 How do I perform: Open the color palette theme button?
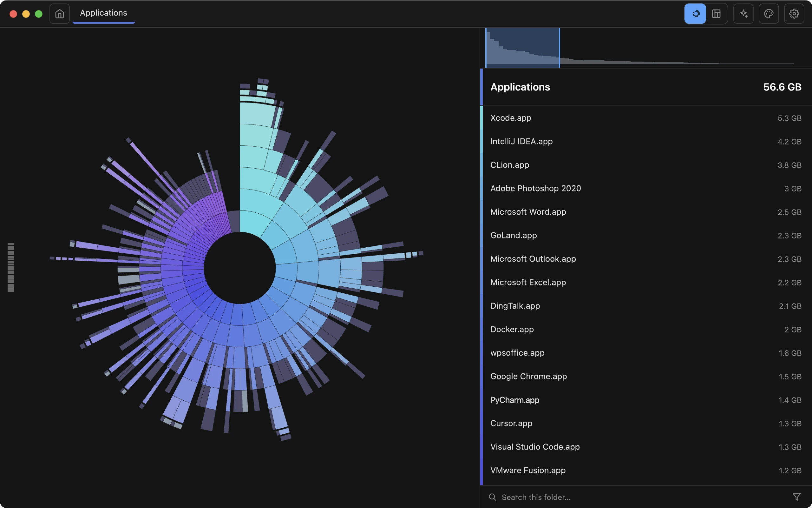tap(769, 14)
